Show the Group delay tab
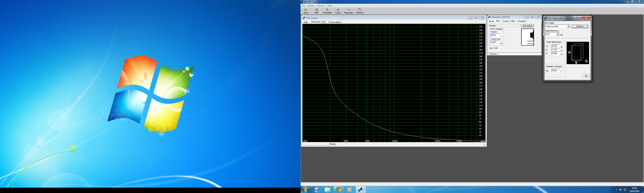This screenshot has height=193, width=644. point(335,22)
